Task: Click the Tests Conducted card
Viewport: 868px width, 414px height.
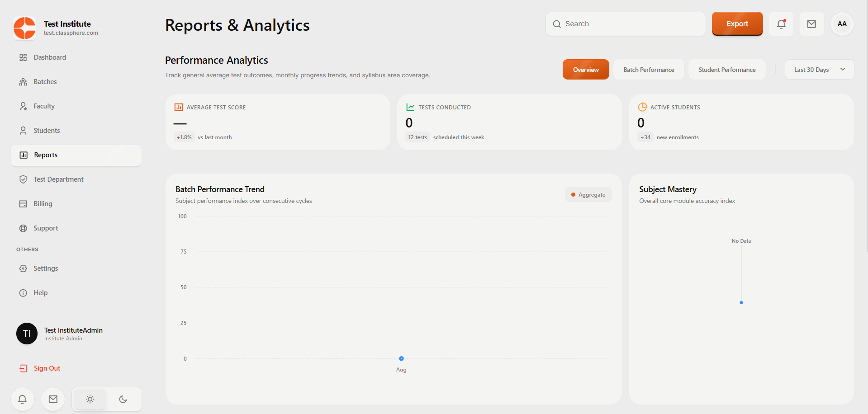Action: [509, 122]
